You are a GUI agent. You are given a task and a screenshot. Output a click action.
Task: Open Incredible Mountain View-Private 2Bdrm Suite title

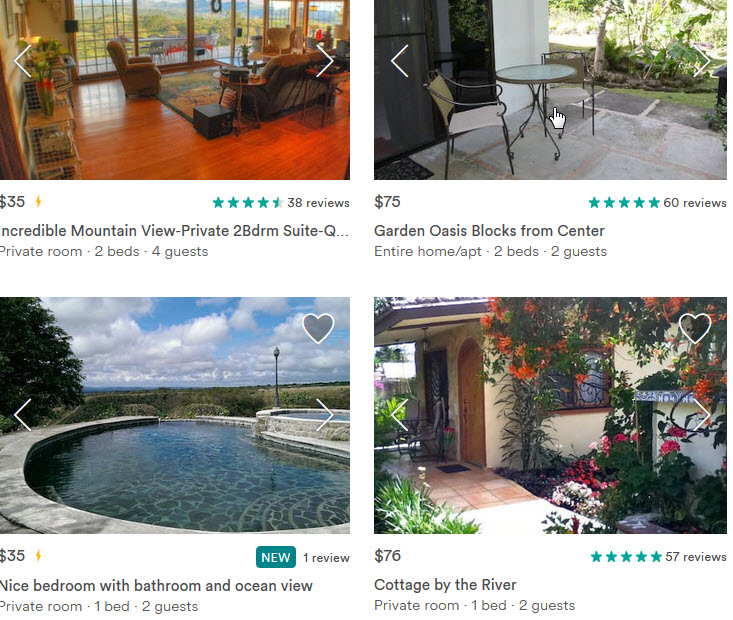point(173,231)
